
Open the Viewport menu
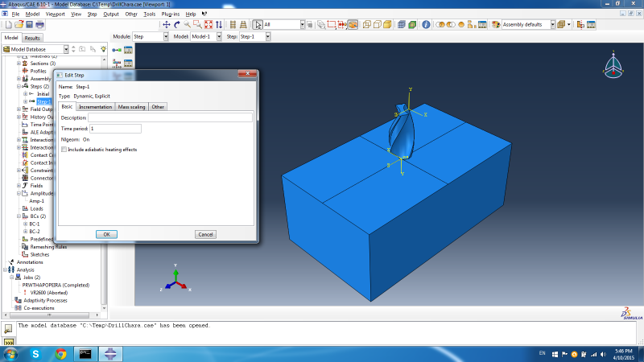(55, 14)
